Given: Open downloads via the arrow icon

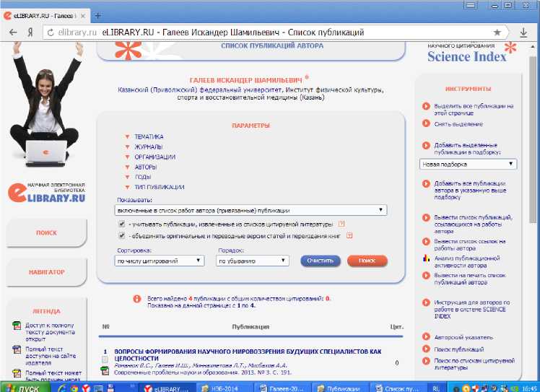Looking at the screenshot, I should 523,32.
